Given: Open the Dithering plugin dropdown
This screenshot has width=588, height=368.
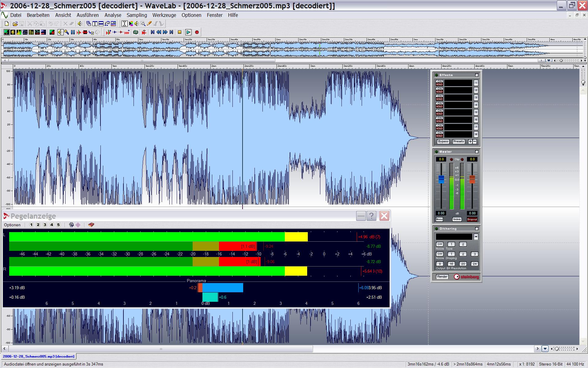Looking at the screenshot, I should tap(476, 237).
